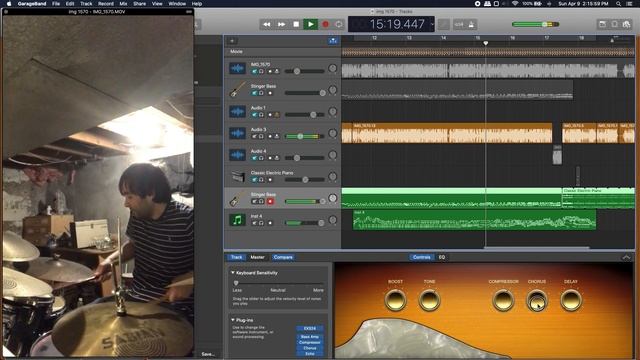This screenshot has width=640, height=360.
Task: Click the Tuner icon beside the time display
Action: [443, 24]
